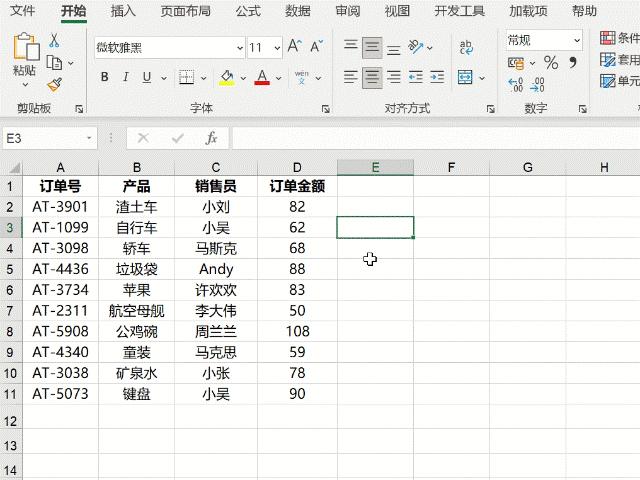Click decrease decimal icon
The width and height of the screenshot is (640, 480).
pyautogui.click(x=537, y=84)
